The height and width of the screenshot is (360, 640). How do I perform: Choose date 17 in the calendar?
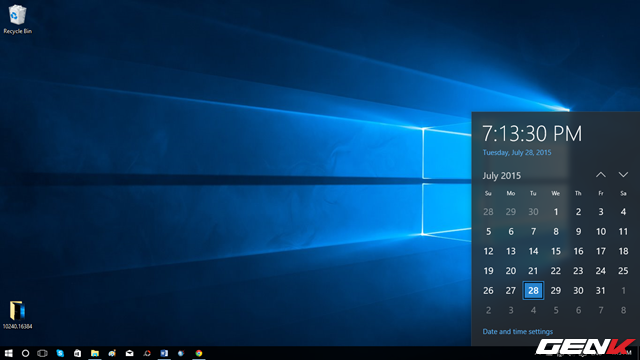600,251
